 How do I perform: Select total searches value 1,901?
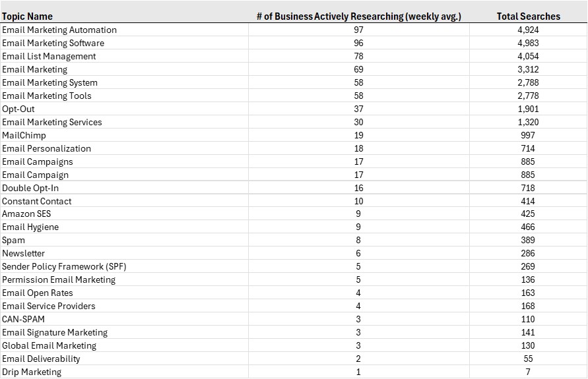pyautogui.click(x=528, y=109)
